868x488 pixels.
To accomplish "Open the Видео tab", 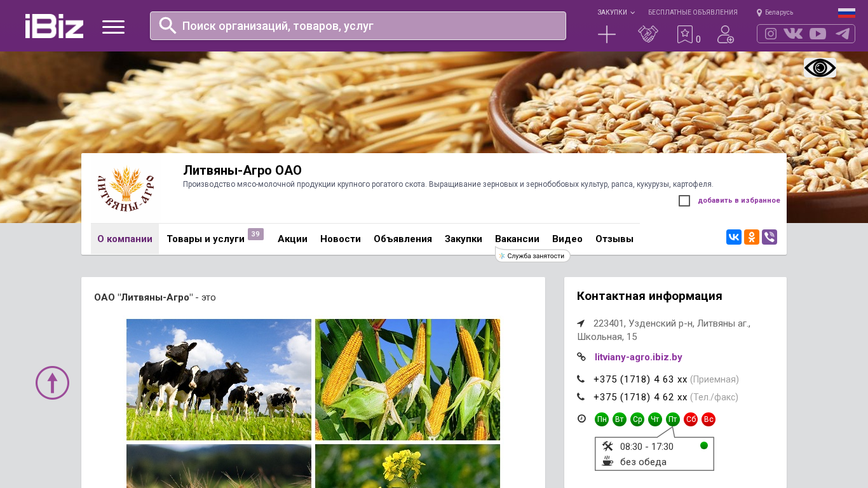I will 567,239.
